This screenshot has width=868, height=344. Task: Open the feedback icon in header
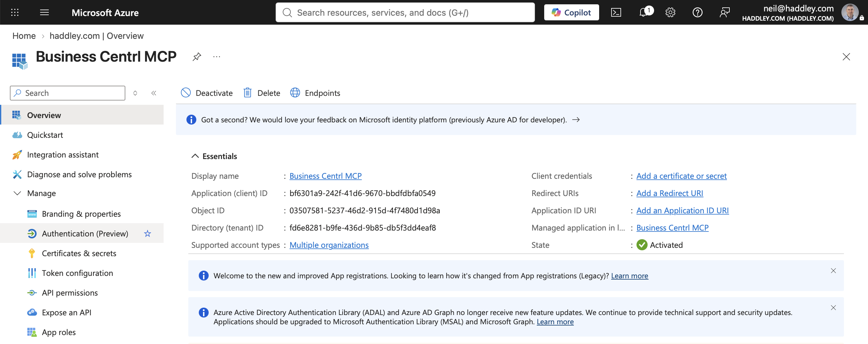pos(724,12)
